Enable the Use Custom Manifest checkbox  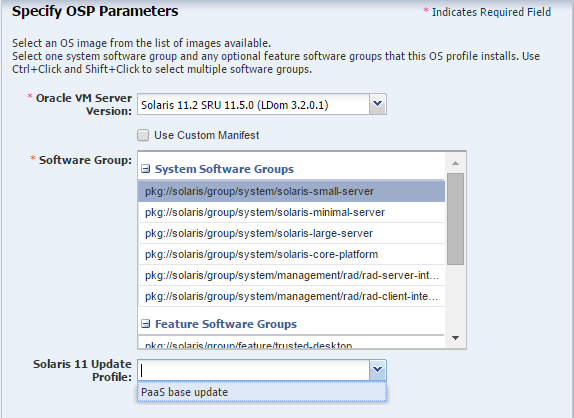pyautogui.click(x=143, y=135)
